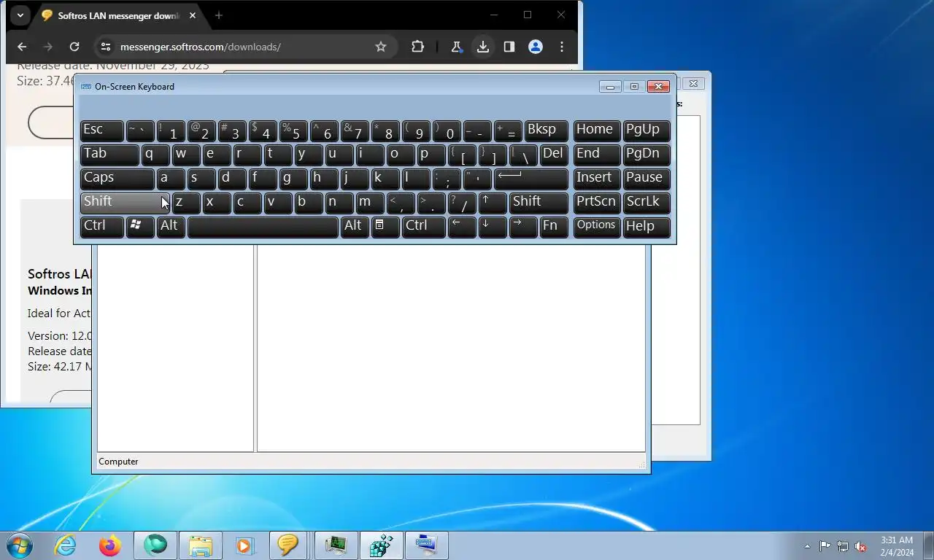Show hidden system tray icons
Viewport: 934px width, 560px height.
(807, 546)
